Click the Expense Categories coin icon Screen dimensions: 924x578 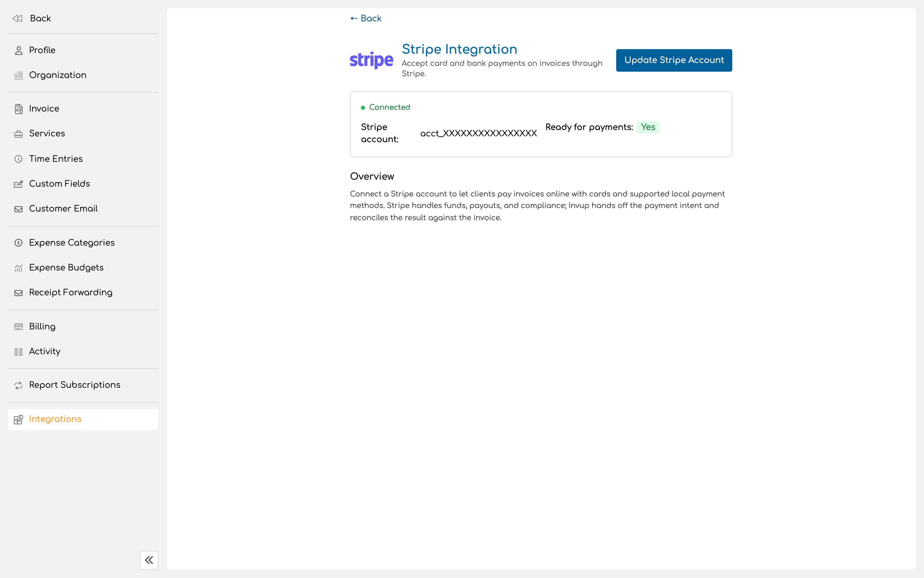click(x=18, y=243)
